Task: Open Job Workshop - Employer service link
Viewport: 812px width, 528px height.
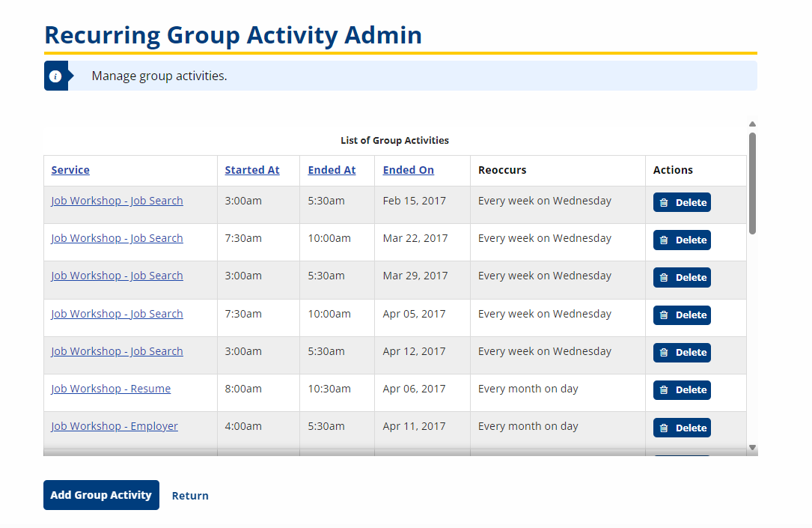Action: tap(115, 426)
